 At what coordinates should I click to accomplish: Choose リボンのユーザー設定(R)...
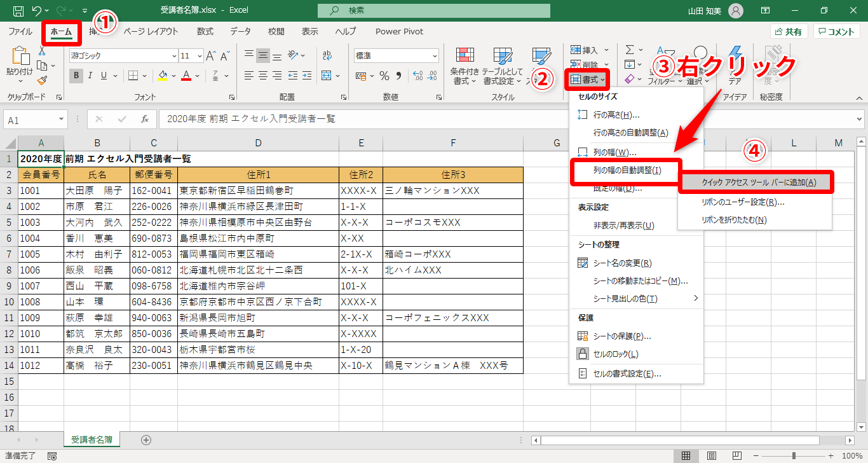click(756, 202)
